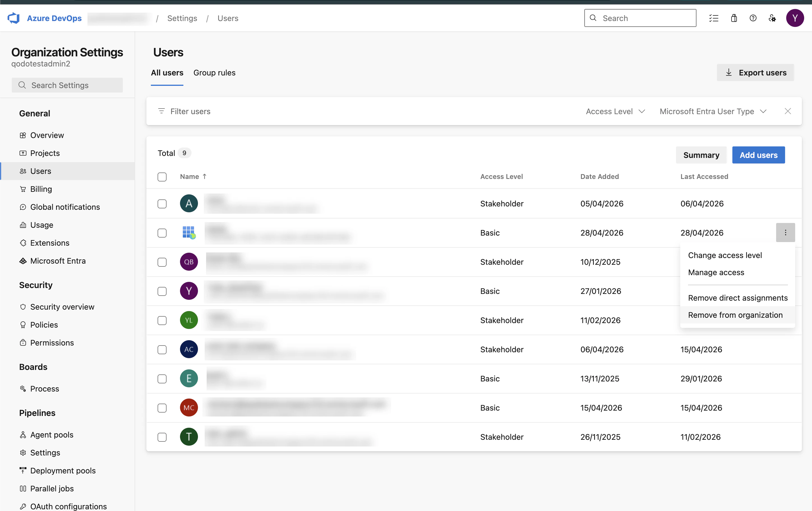Click the Policies lightbulb icon
This screenshot has width=812, height=511.
pos(23,324)
